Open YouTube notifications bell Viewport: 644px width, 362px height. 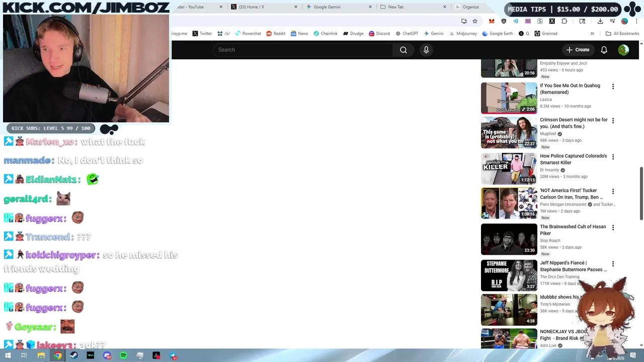pyautogui.click(x=604, y=50)
